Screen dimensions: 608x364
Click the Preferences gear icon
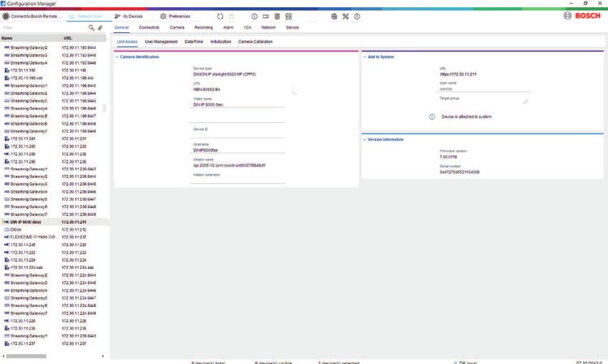[x=163, y=16]
